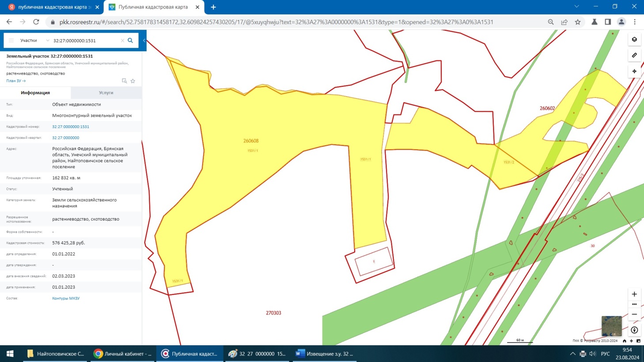Click the compass orientation button

click(x=634, y=330)
